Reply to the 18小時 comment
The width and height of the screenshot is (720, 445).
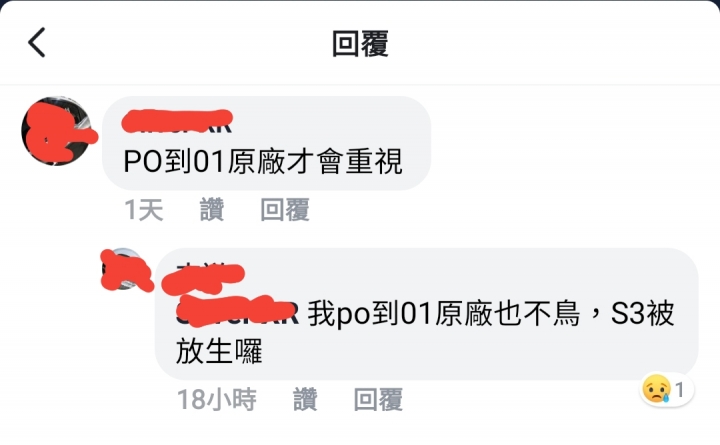click(x=378, y=399)
